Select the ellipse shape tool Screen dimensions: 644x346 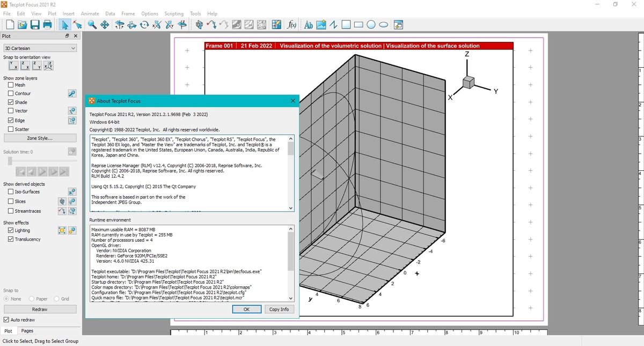pyautogui.click(x=384, y=24)
